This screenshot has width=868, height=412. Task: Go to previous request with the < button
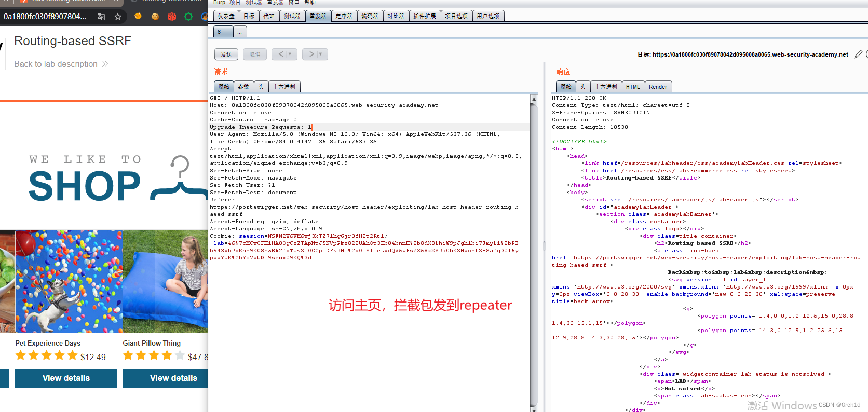coord(280,54)
